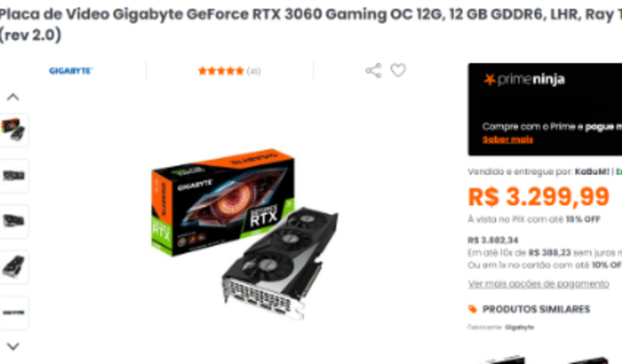Select the fourth product thumbnail

tap(14, 266)
